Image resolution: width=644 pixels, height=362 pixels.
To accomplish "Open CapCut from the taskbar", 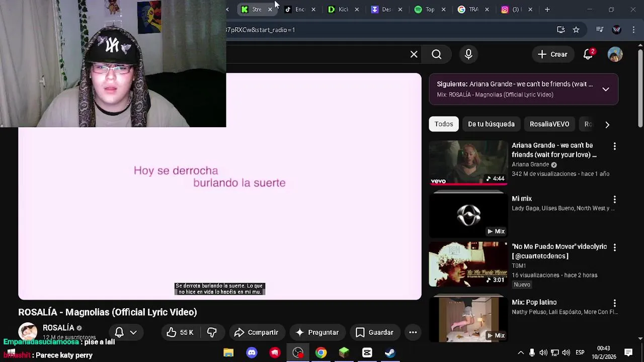I will 367,352.
